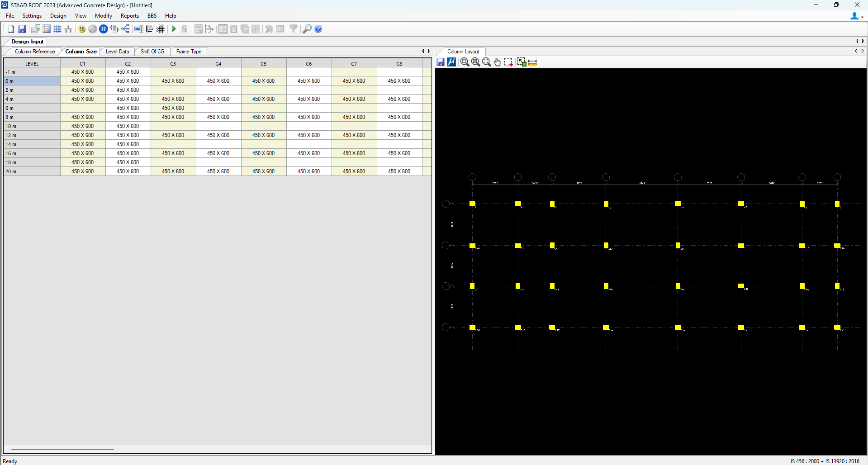Select the Pan hand tool
Viewport: 868px width, 465px height.
point(497,62)
